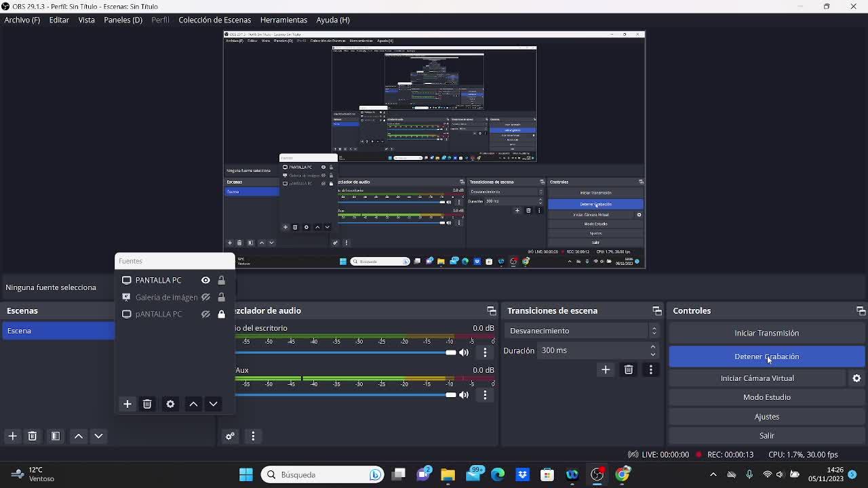Viewport: 868px width, 488px height.
Task: Open the Paneles menu
Action: pyautogui.click(x=123, y=20)
